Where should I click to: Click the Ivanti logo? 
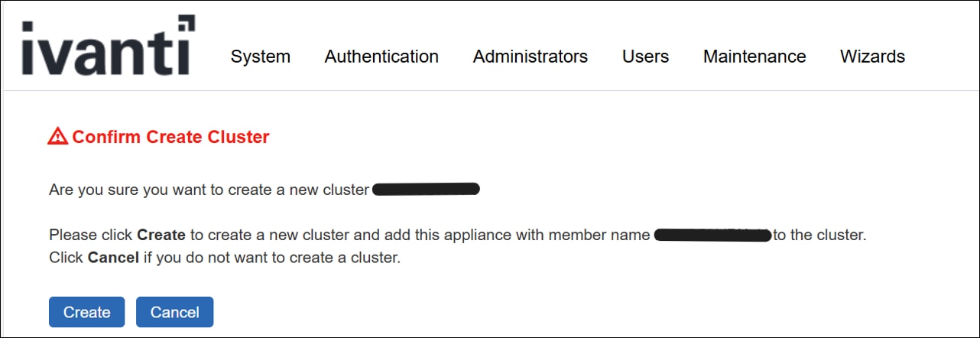coord(109,46)
